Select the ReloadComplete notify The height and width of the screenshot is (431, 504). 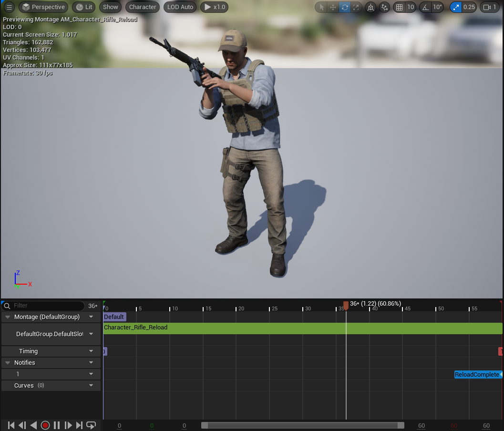[x=478, y=374]
